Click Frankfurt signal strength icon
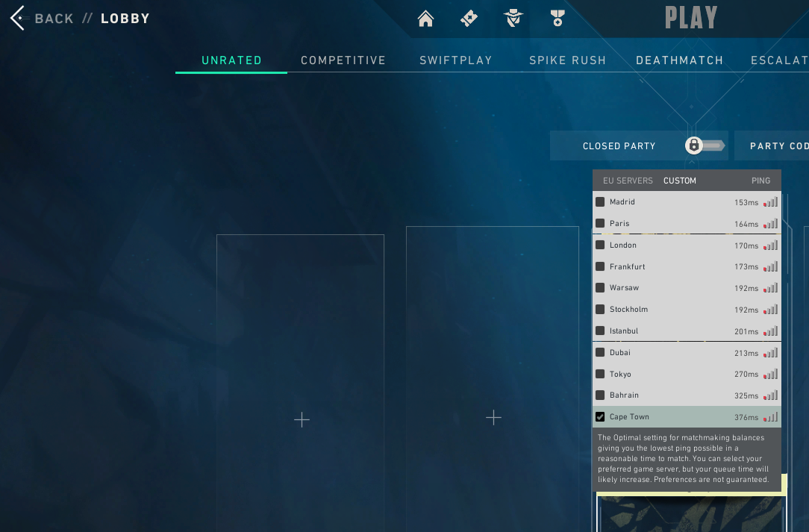Screen dimensions: 809x532 click(x=770, y=267)
